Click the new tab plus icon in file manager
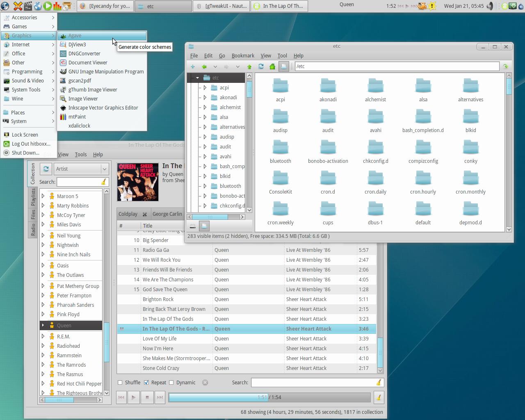This screenshot has width=525, height=420. (193, 66)
